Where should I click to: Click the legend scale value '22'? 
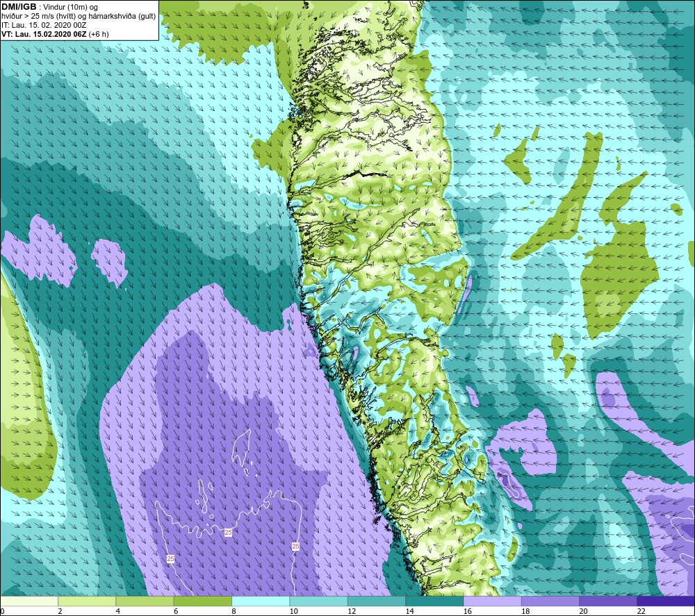[641, 611]
